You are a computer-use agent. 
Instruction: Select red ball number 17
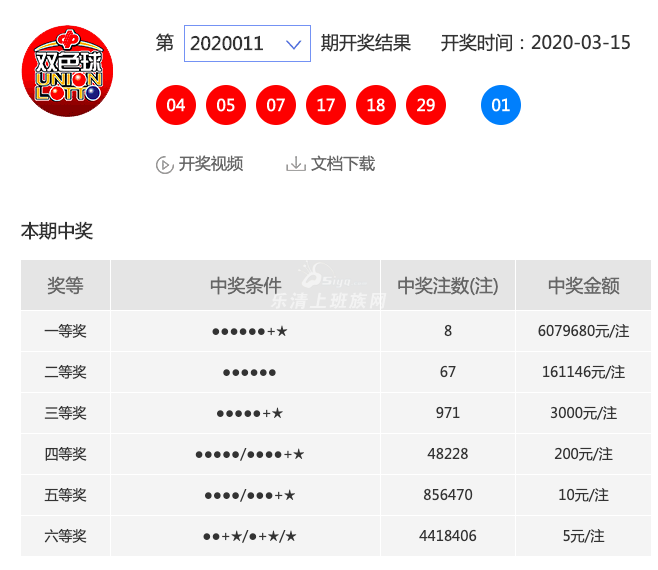coord(326,105)
